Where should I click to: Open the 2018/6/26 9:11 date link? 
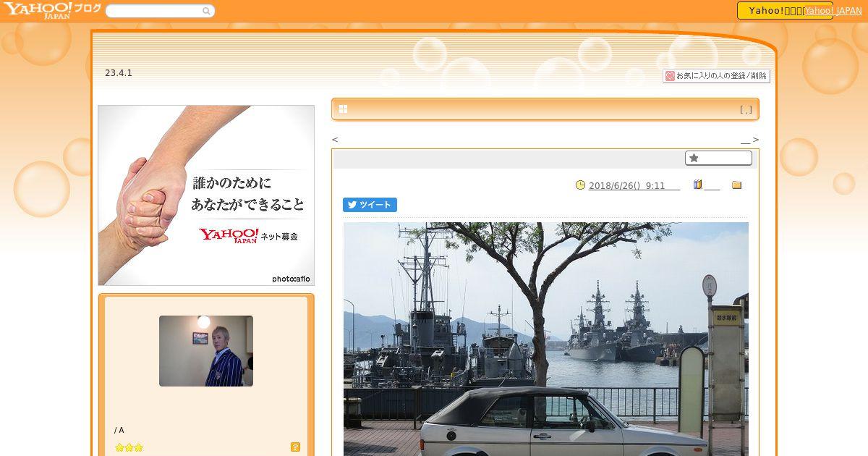click(x=634, y=186)
